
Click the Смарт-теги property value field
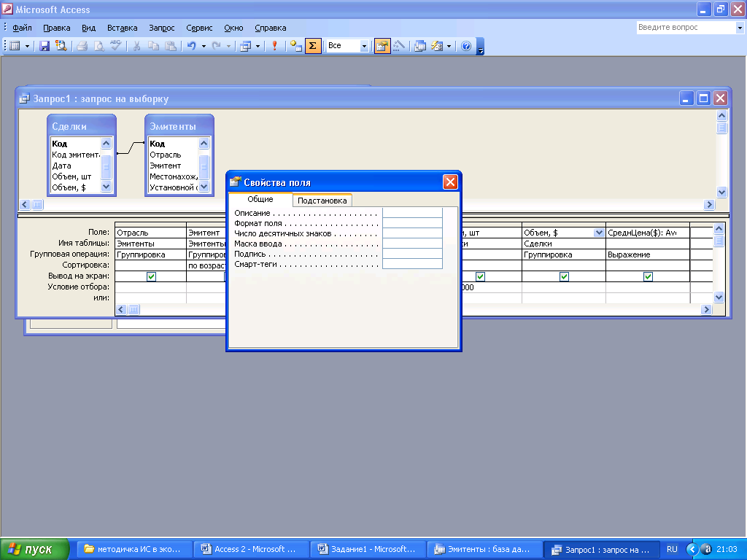pos(413,264)
